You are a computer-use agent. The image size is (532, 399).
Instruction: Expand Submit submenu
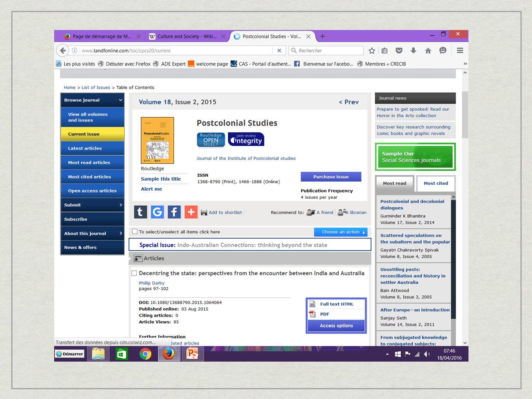coord(92,205)
